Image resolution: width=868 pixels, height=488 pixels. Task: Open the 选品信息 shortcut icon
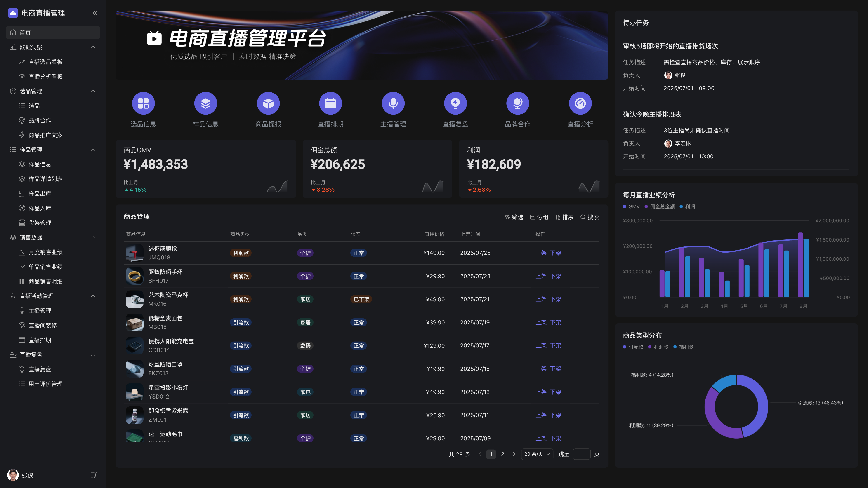(143, 103)
